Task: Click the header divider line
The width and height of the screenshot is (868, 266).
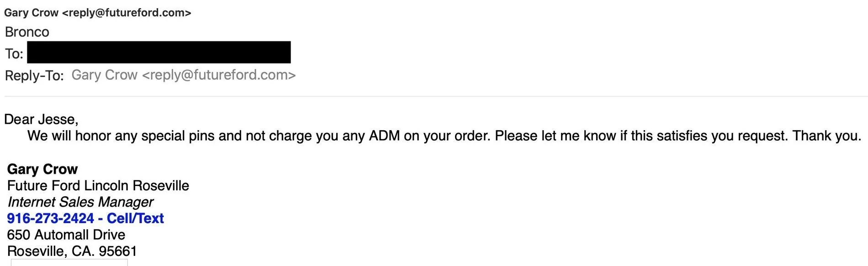Action: (x=436, y=96)
